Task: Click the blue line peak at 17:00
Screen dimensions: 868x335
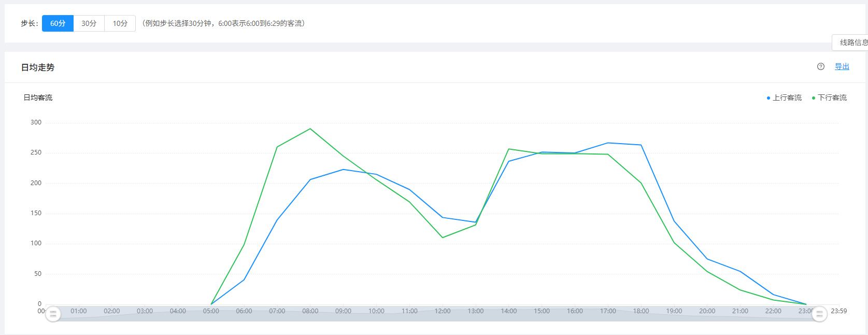Action: pyautogui.click(x=608, y=143)
